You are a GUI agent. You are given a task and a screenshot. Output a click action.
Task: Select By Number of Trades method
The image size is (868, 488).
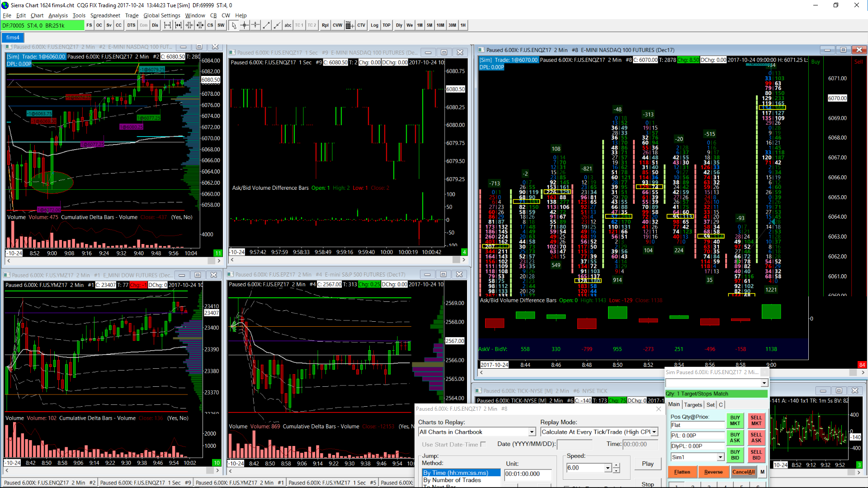pyautogui.click(x=452, y=480)
